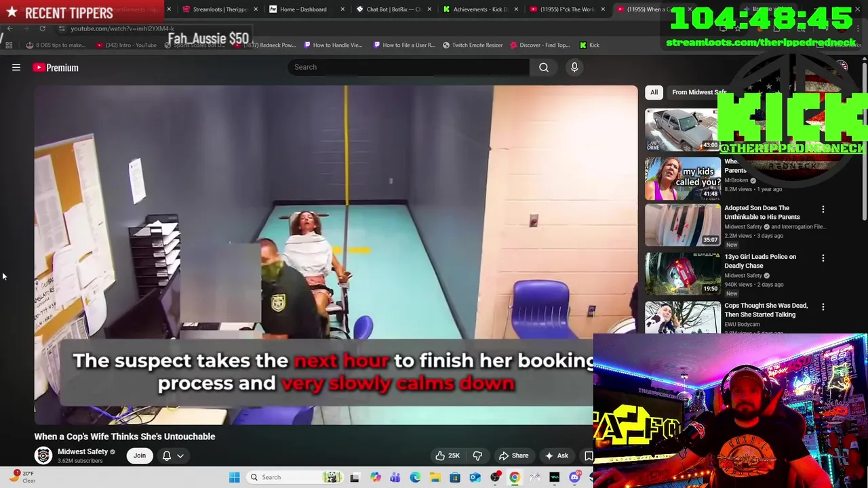Open the Midwest Safety channel name link
Screen dimensions: 868x488
tap(83, 451)
